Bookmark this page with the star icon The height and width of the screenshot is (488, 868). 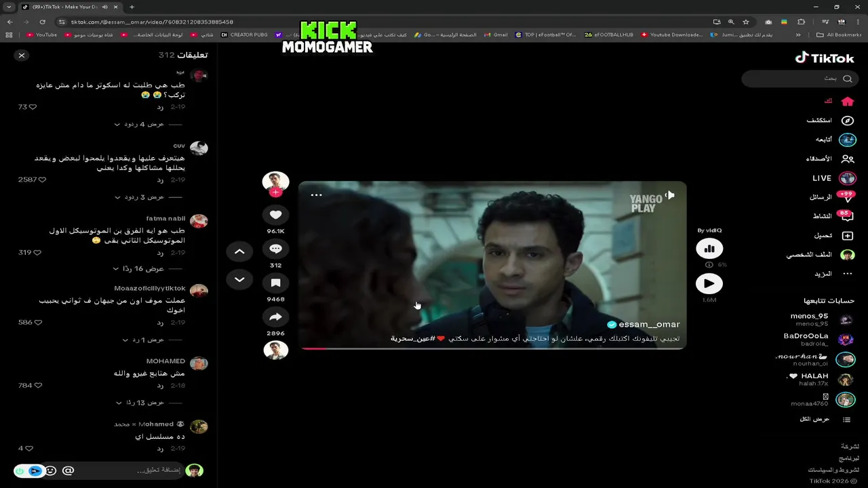(746, 22)
